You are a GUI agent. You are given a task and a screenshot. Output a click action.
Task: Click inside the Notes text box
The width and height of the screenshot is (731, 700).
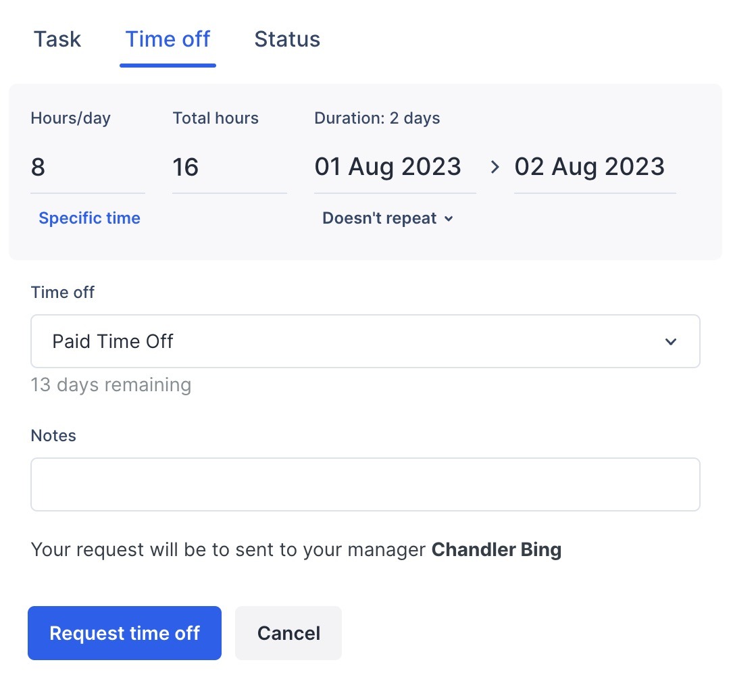coord(365,484)
